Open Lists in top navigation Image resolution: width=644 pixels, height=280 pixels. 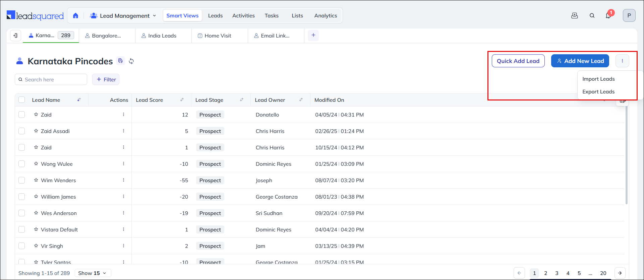(297, 16)
